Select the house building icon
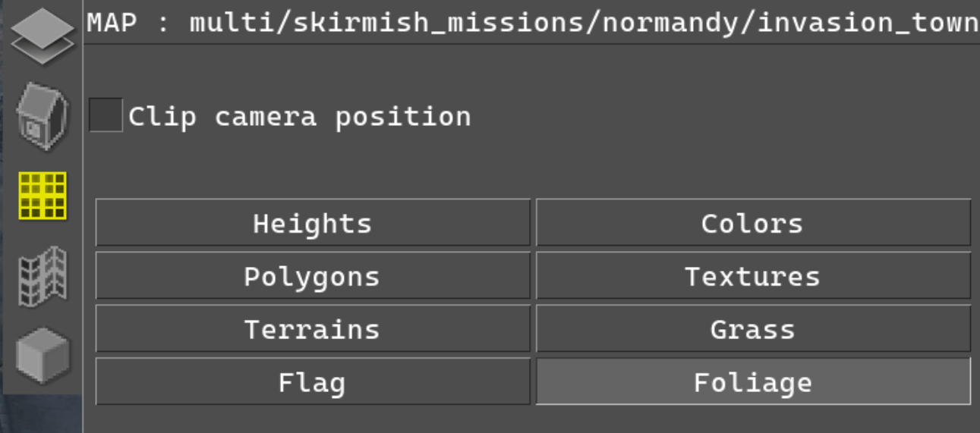This screenshot has width=980, height=433. [43, 116]
